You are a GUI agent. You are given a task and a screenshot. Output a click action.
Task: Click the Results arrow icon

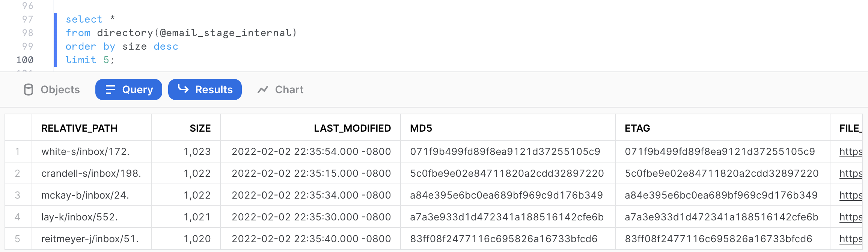pos(183,89)
